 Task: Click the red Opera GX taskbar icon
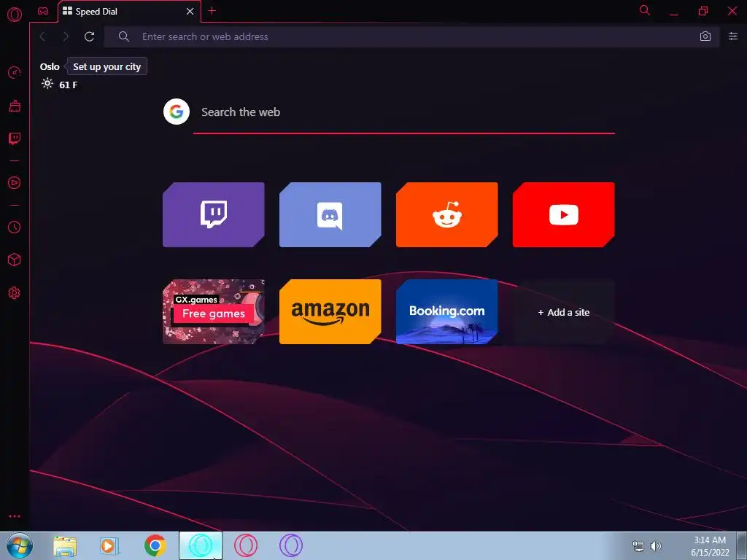point(246,545)
